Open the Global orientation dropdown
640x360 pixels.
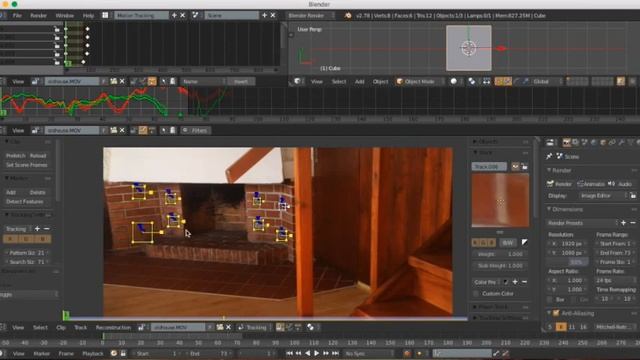[546, 82]
